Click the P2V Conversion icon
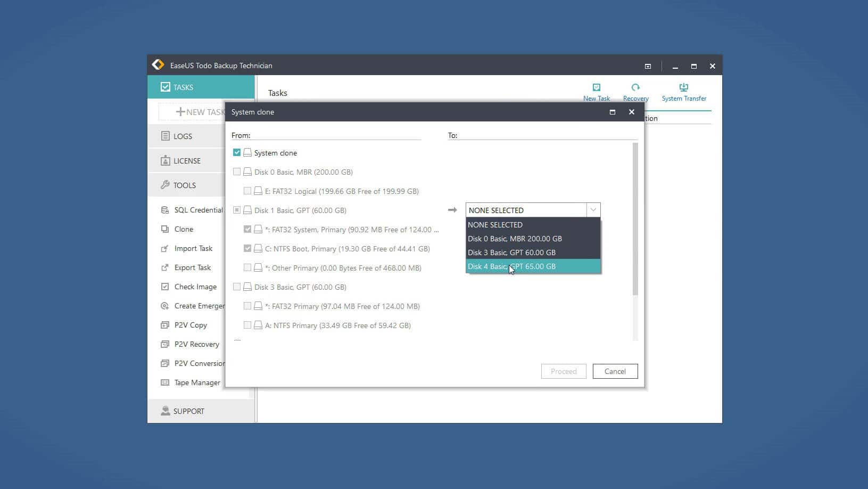The width and height of the screenshot is (868, 489). [x=165, y=363]
